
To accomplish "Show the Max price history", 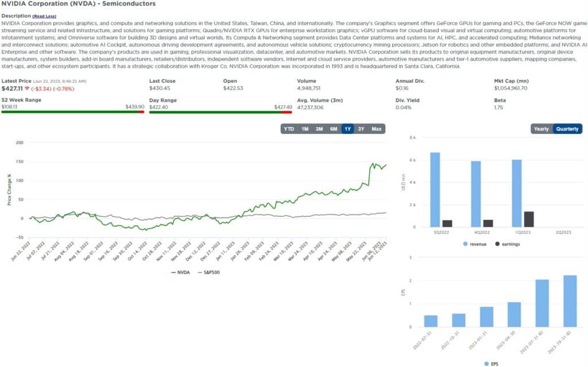I will (x=377, y=129).
